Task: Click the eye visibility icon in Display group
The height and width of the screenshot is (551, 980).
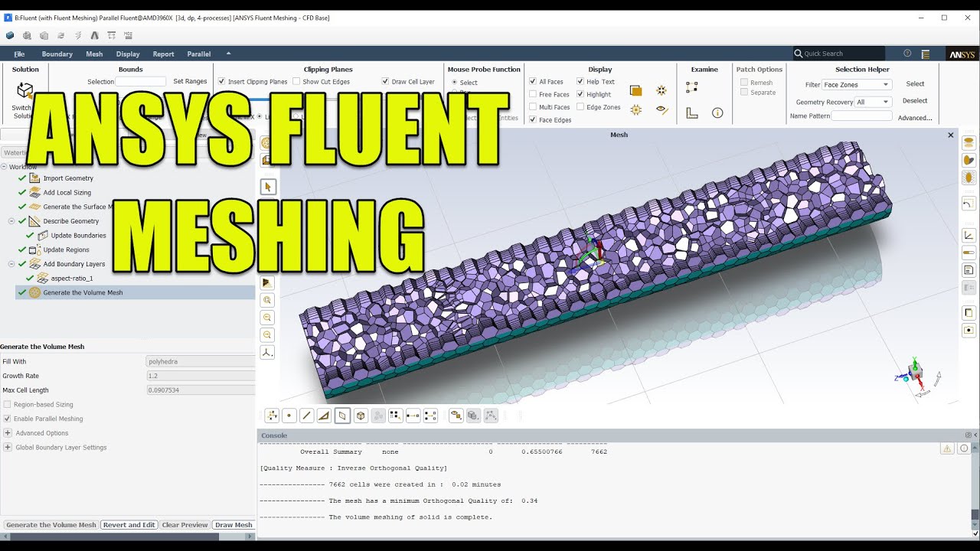Action: (661, 110)
